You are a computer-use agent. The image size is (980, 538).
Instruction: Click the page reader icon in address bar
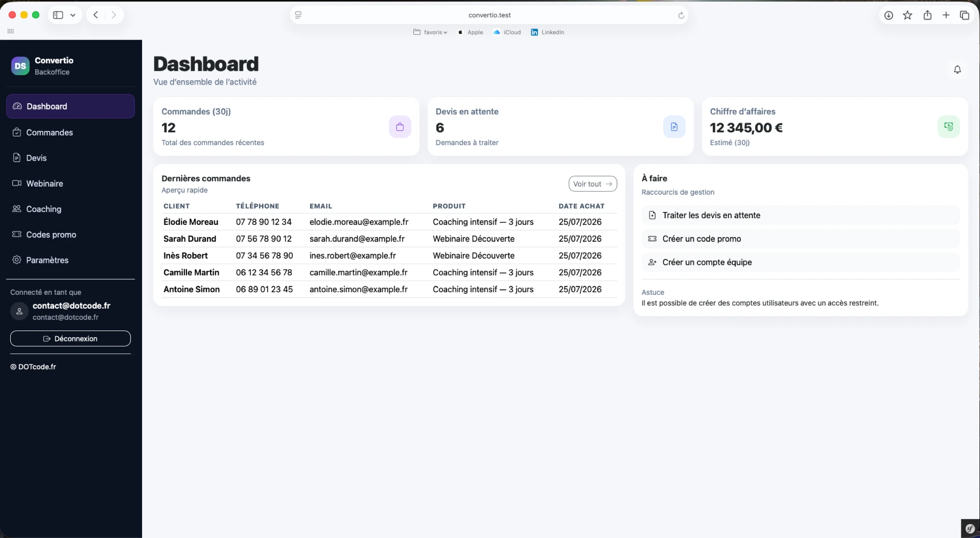pos(298,15)
